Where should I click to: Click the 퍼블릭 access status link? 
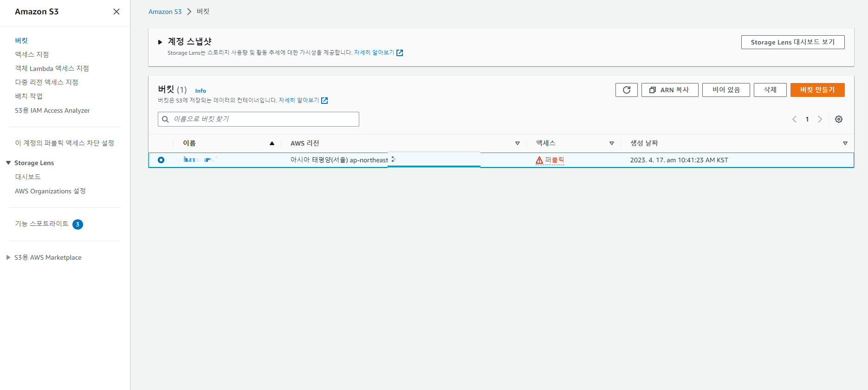[554, 160]
